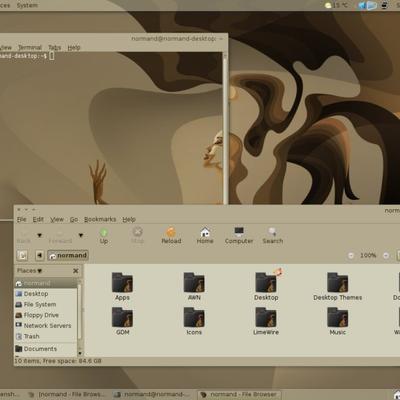Open Help menu in file browser
The image size is (400, 400).
129,219
